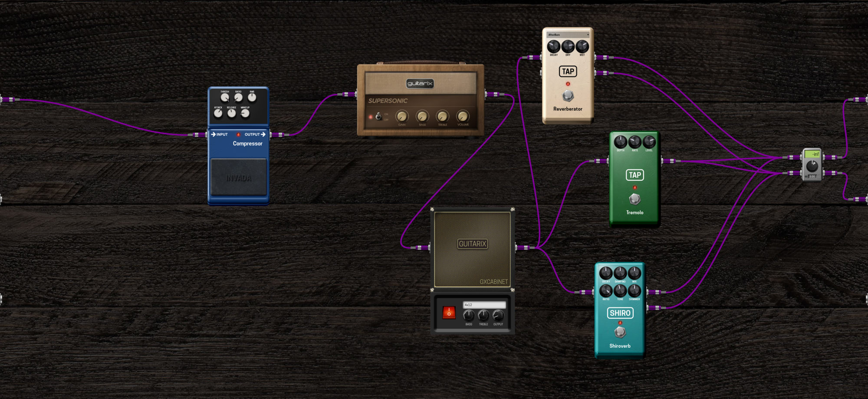Click the Shiroverb input jack
The image size is (868, 399).
tap(584, 292)
